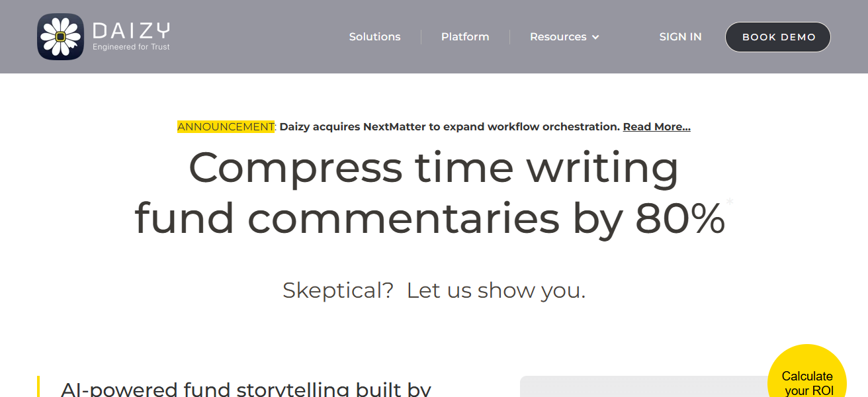Viewport: 868px width, 397px height.
Task: Click the AI-powered fund storytelling heading
Action: pos(245,389)
